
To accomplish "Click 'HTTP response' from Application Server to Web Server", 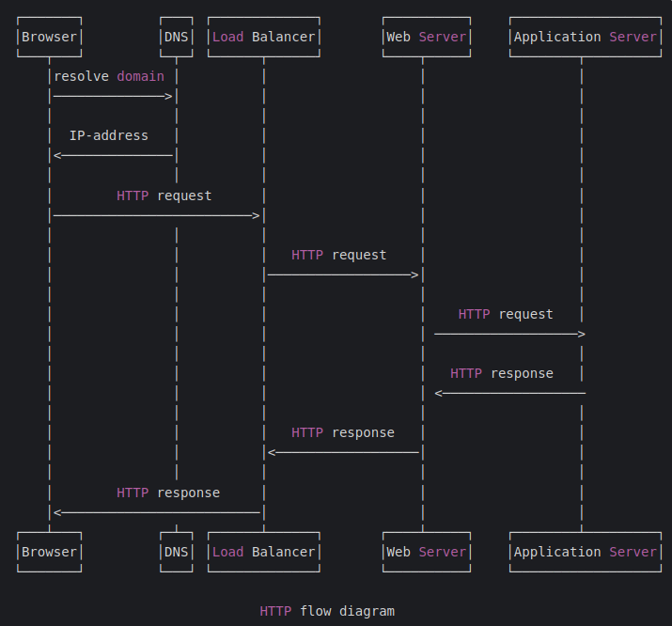I will (502, 373).
